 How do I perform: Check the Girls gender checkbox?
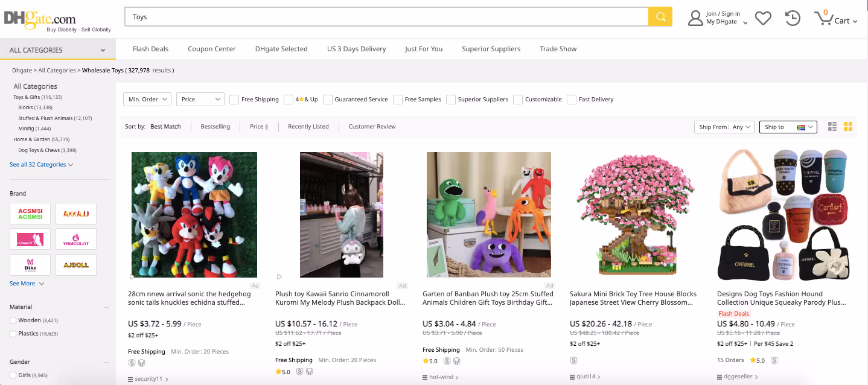pyautogui.click(x=13, y=375)
